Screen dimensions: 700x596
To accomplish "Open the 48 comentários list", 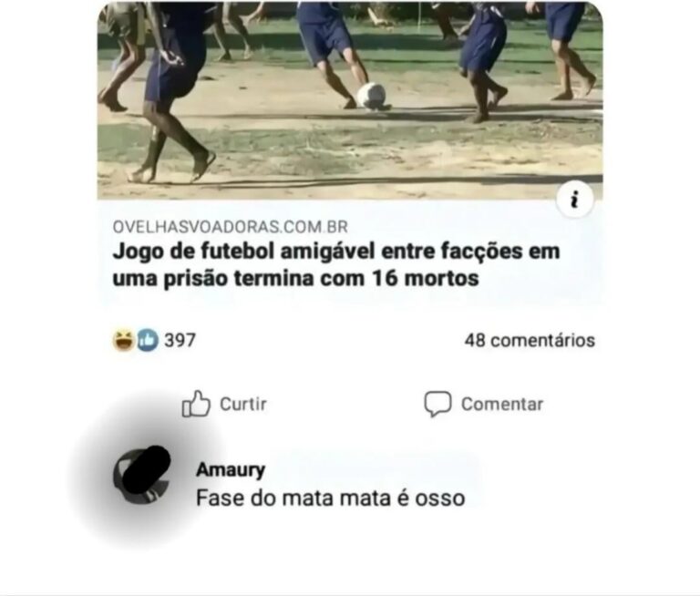I will pyautogui.click(x=530, y=340).
